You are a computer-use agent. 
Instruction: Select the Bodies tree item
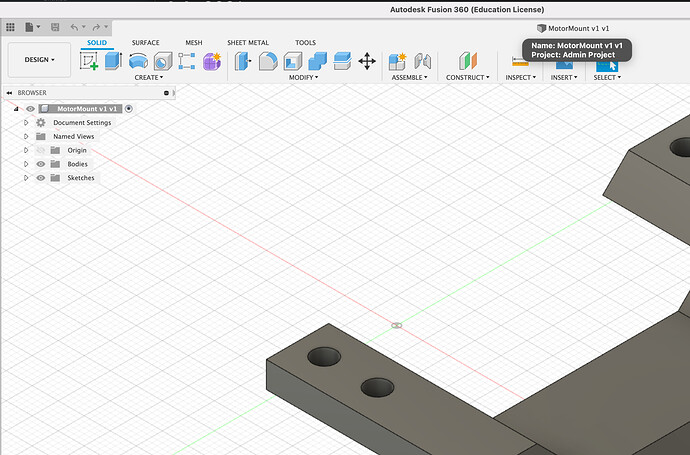pos(77,164)
